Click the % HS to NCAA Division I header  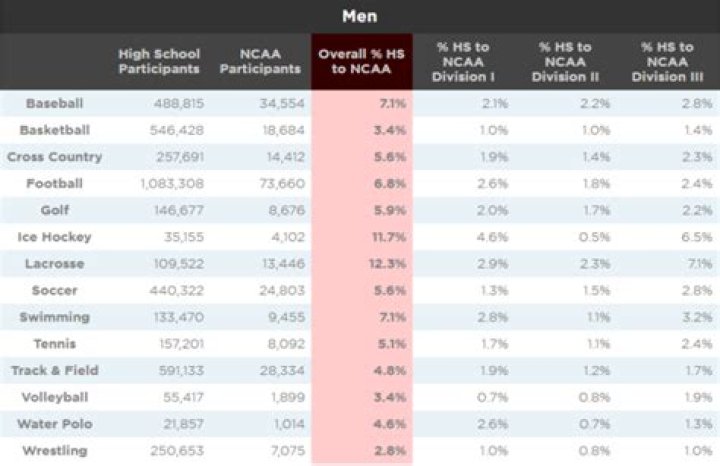click(x=459, y=61)
